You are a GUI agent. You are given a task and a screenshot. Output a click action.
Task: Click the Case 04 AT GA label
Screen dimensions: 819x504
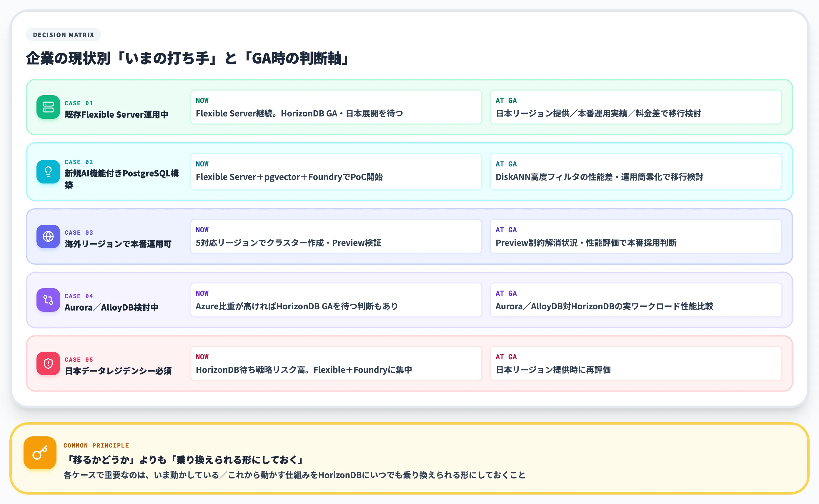click(x=506, y=293)
